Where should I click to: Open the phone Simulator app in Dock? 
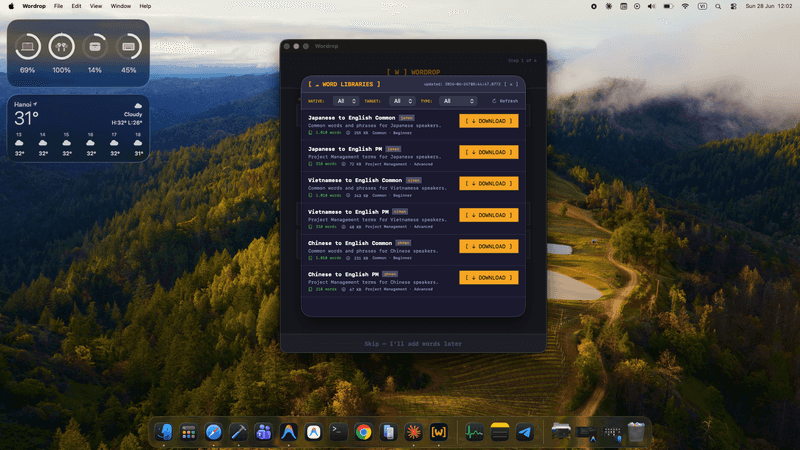(x=388, y=432)
